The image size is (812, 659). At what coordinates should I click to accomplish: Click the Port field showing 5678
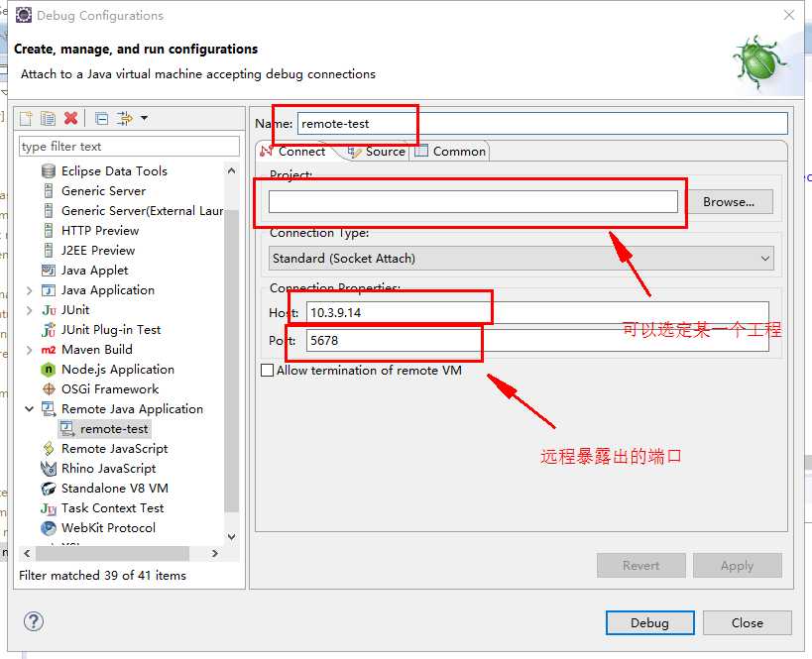pyautogui.click(x=537, y=341)
